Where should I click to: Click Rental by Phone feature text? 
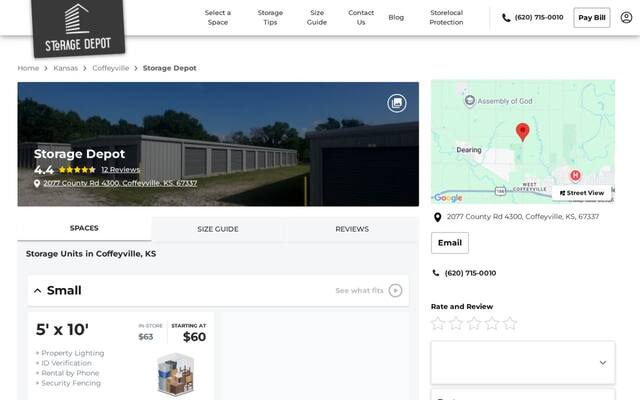click(x=70, y=373)
